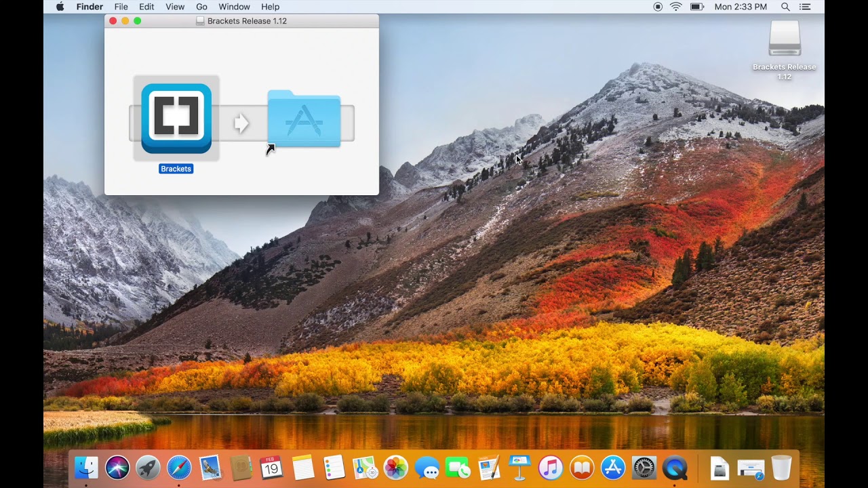Open Notification Center

point(805,7)
